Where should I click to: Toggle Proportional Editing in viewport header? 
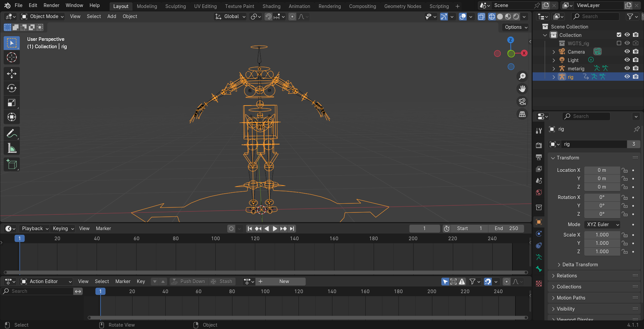pos(292,16)
